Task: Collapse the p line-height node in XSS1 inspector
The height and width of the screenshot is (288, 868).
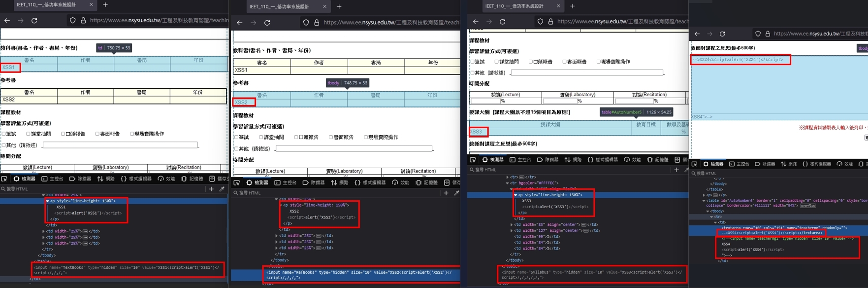Action: (x=47, y=201)
